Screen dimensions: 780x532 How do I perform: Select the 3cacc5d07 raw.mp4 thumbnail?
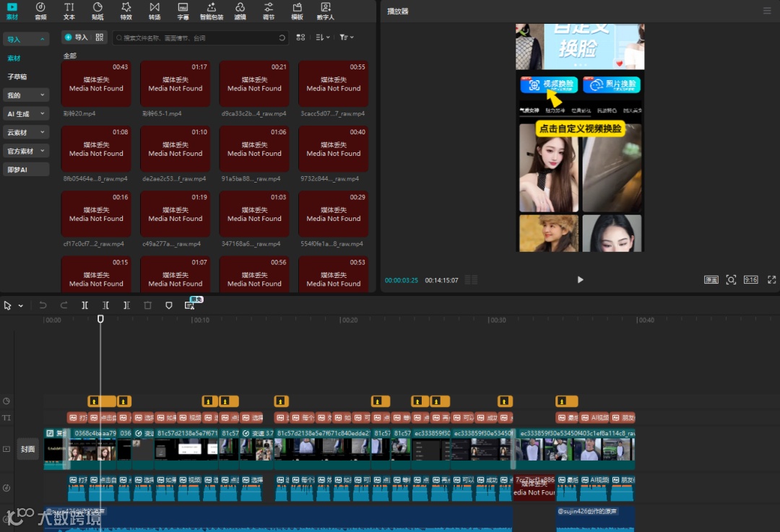click(x=333, y=84)
